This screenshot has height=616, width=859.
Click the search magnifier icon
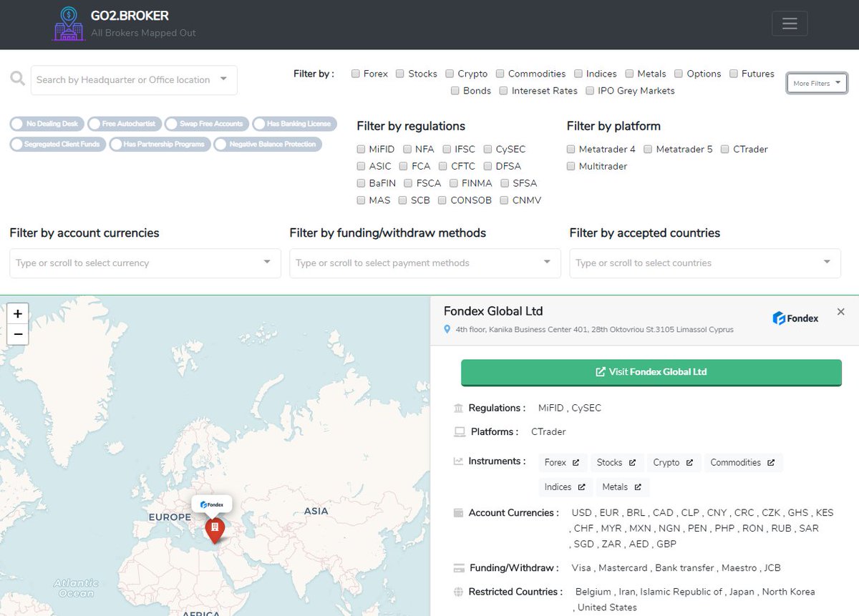(x=18, y=78)
